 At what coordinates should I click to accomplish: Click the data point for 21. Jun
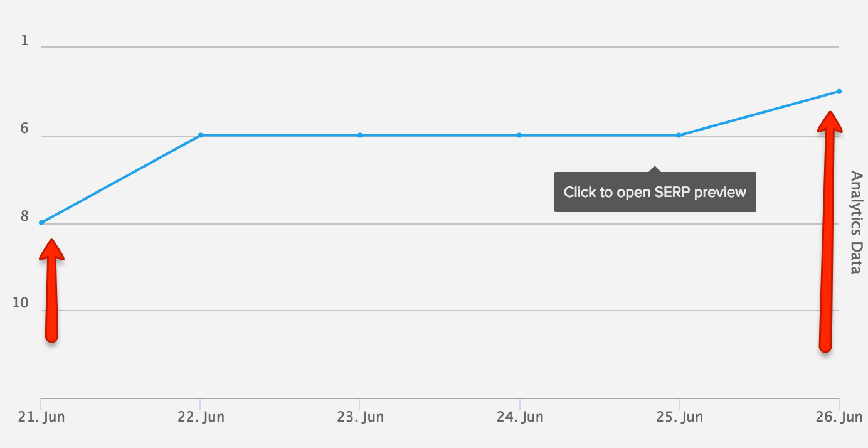[41, 223]
